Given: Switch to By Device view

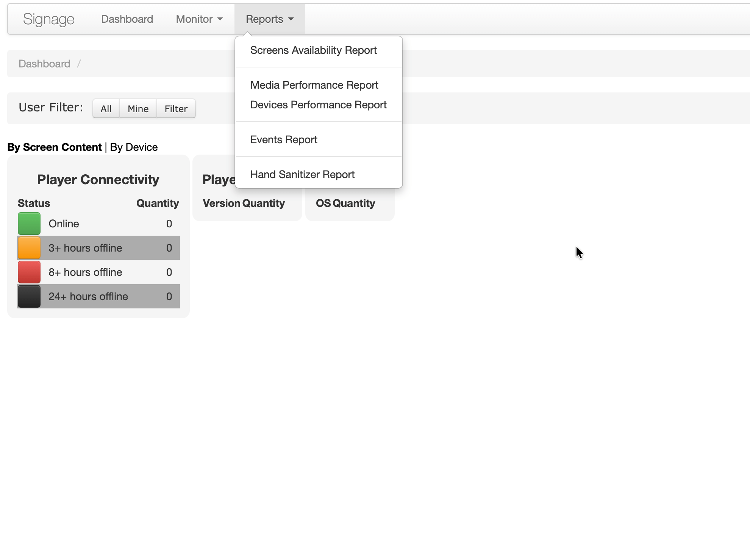Looking at the screenshot, I should click(x=133, y=147).
